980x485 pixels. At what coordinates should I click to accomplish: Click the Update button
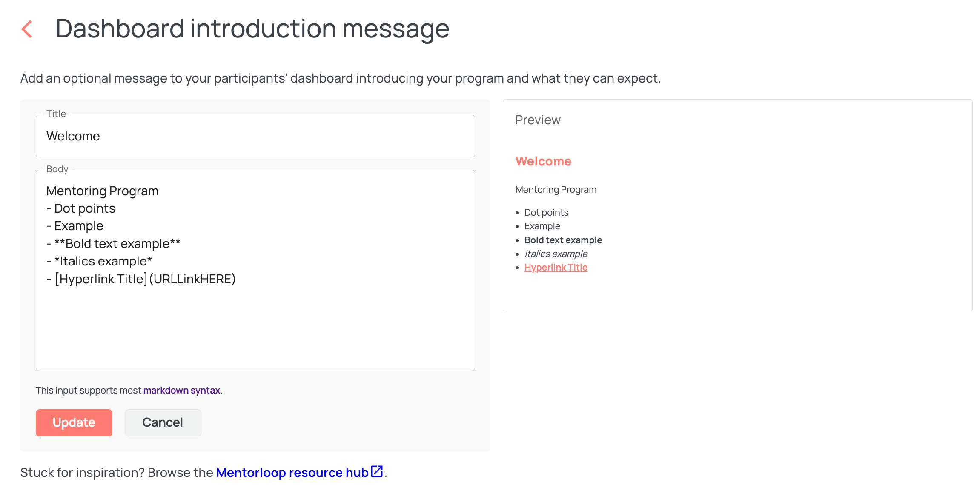[x=74, y=422]
